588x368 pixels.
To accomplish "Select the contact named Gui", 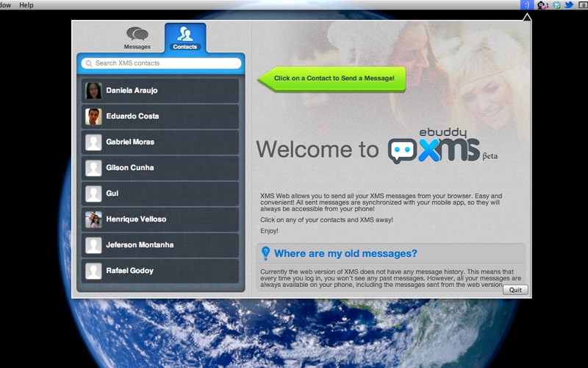I will 160,194.
